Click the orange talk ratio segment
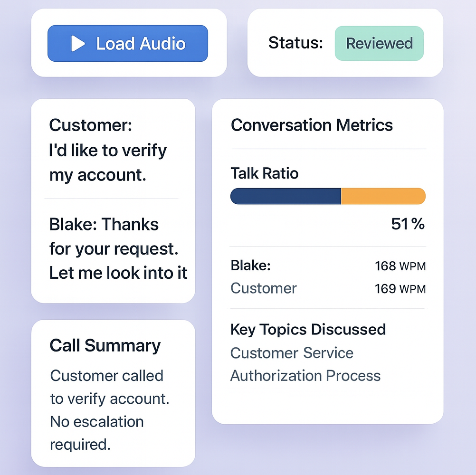This screenshot has width=476, height=475. [x=383, y=196]
